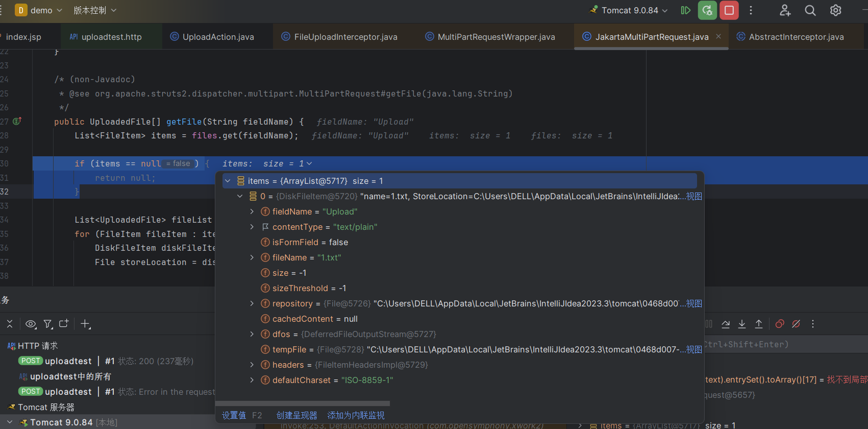Click the override gutter icon at getFile line

(17, 121)
